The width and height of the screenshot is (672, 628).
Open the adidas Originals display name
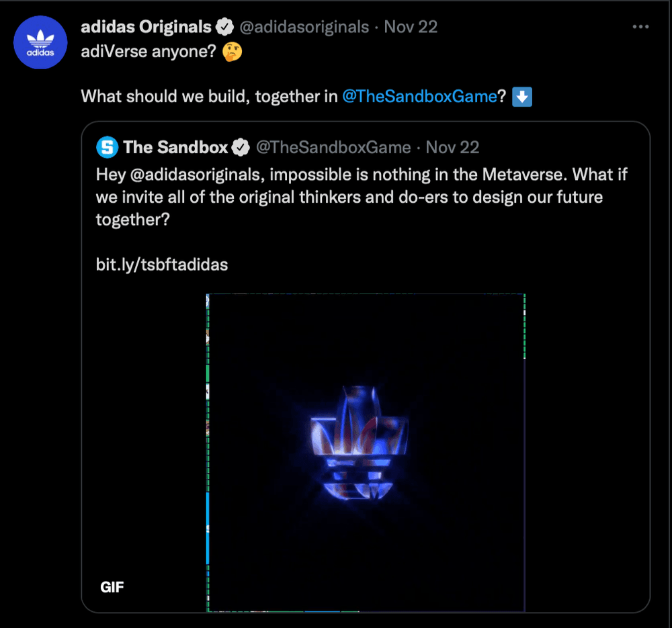pos(146,28)
